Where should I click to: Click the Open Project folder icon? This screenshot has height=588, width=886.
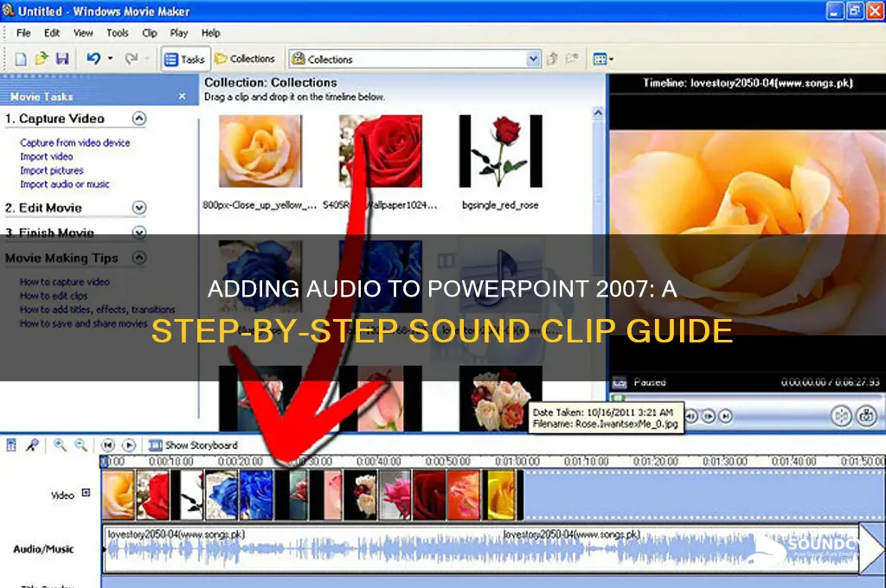pos(42,58)
